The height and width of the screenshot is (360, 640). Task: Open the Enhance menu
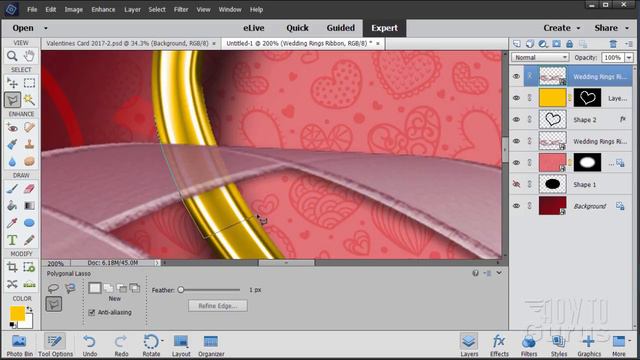tap(103, 9)
